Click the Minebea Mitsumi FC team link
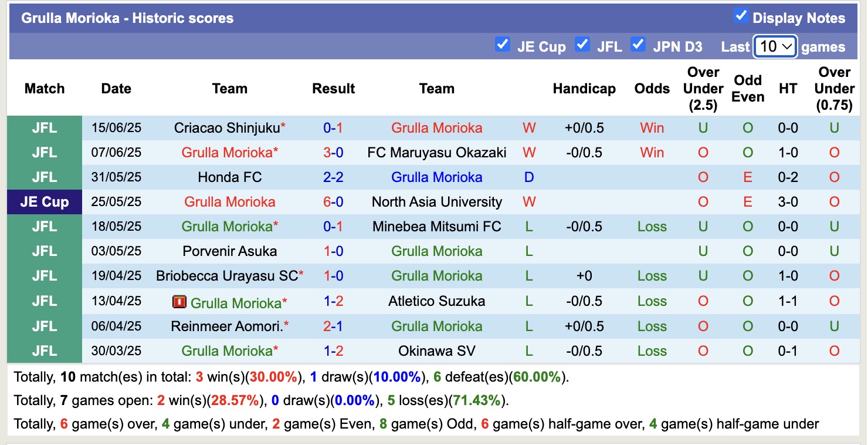The height and width of the screenshot is (445, 868). [436, 226]
